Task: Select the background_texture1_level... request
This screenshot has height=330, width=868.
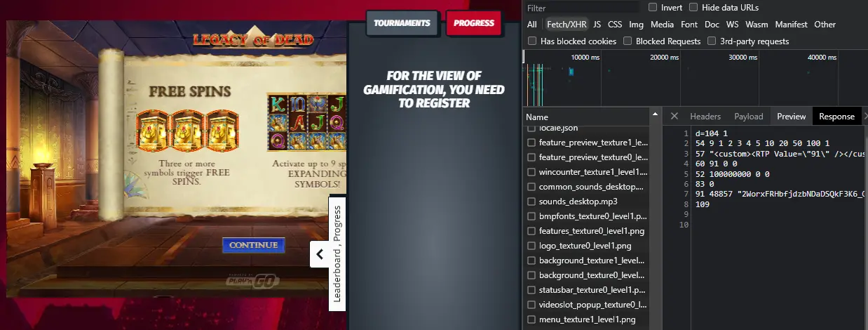Action: [586, 260]
